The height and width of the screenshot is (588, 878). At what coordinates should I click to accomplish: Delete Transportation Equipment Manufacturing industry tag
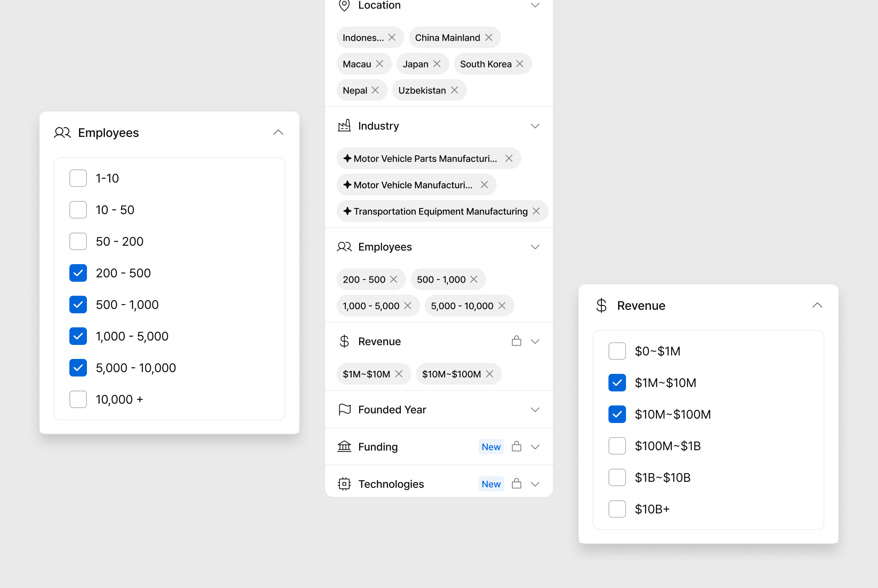536,211
